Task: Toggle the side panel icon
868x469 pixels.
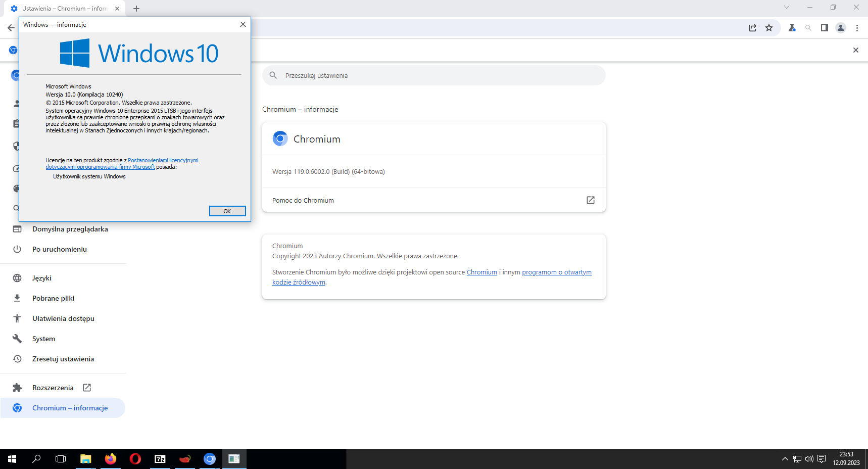Action: (825, 28)
